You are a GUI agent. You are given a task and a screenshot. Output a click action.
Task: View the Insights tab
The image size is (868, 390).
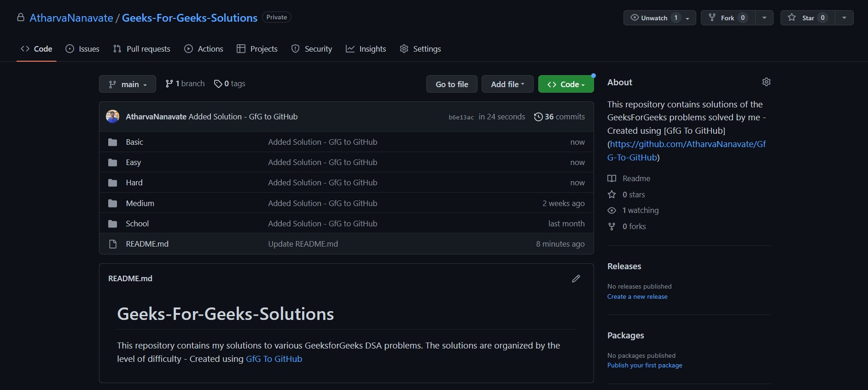point(366,49)
